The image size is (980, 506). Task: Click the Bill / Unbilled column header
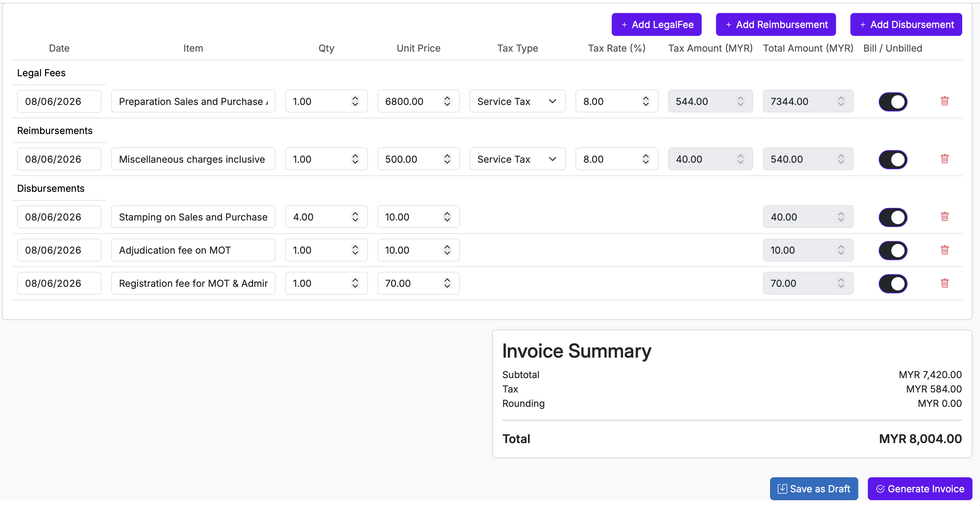pyautogui.click(x=892, y=48)
